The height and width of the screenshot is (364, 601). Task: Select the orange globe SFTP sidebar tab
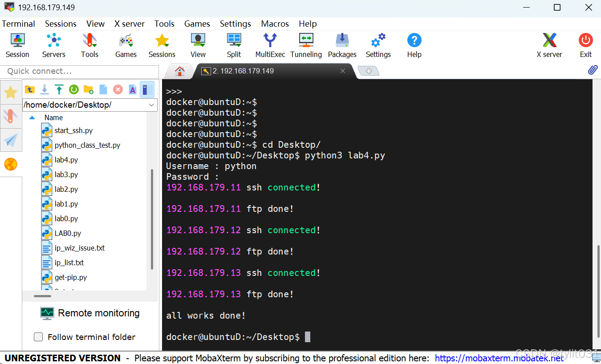[11, 164]
